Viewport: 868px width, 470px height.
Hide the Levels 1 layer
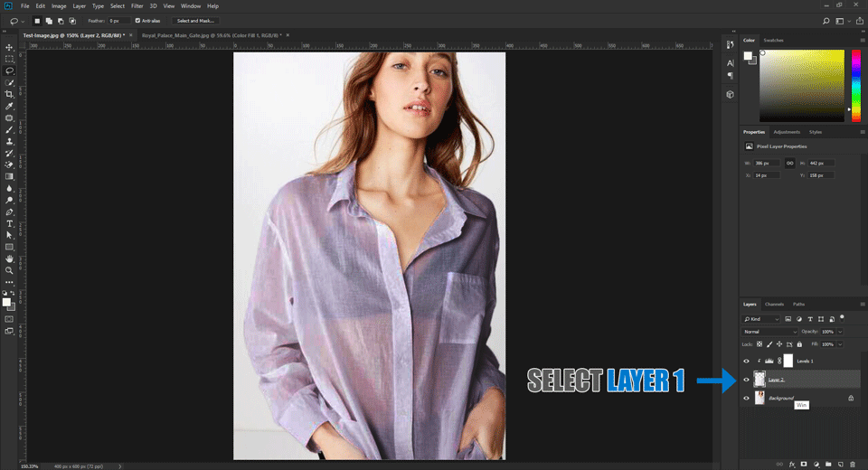click(x=746, y=361)
